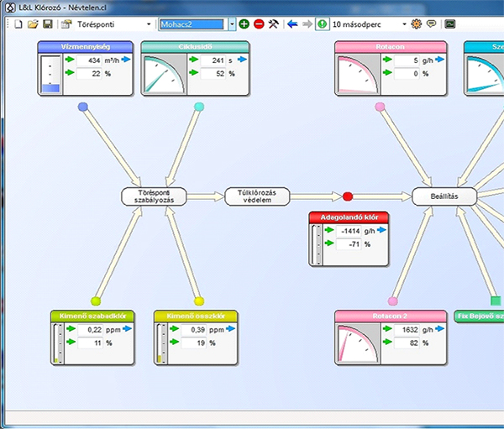Screen dimensions: 504x429
Task: Click the grey forward arrow
Action: [x=307, y=24]
